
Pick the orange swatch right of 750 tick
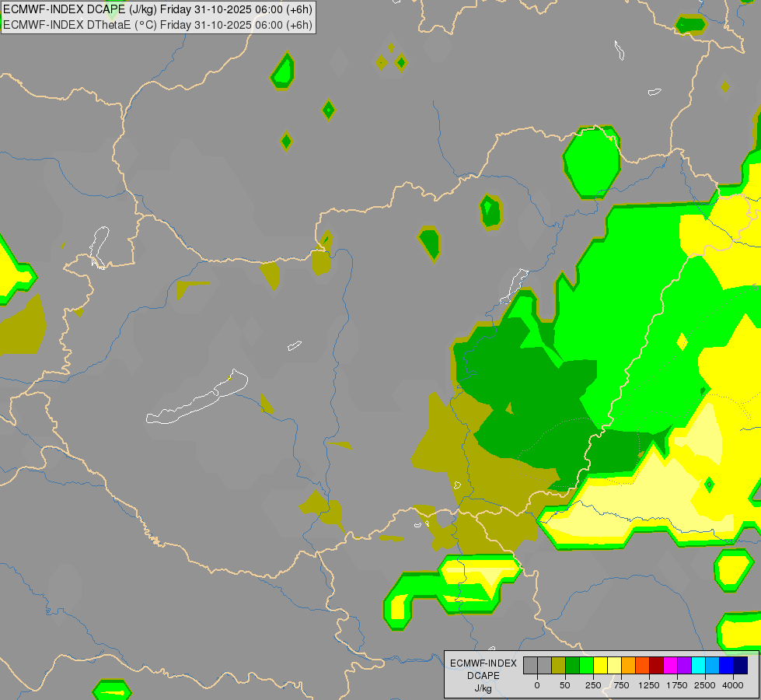coord(629,665)
